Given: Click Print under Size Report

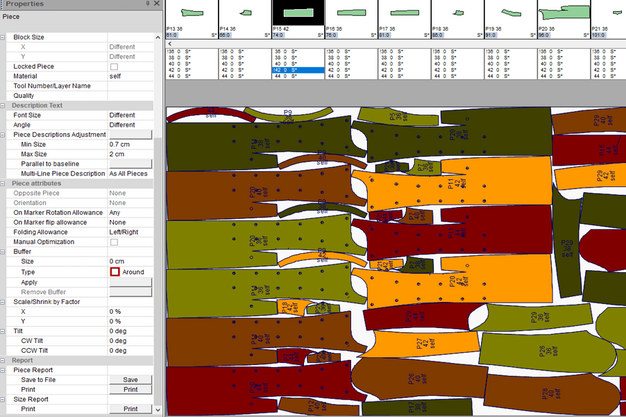Looking at the screenshot, I should click(130, 409).
